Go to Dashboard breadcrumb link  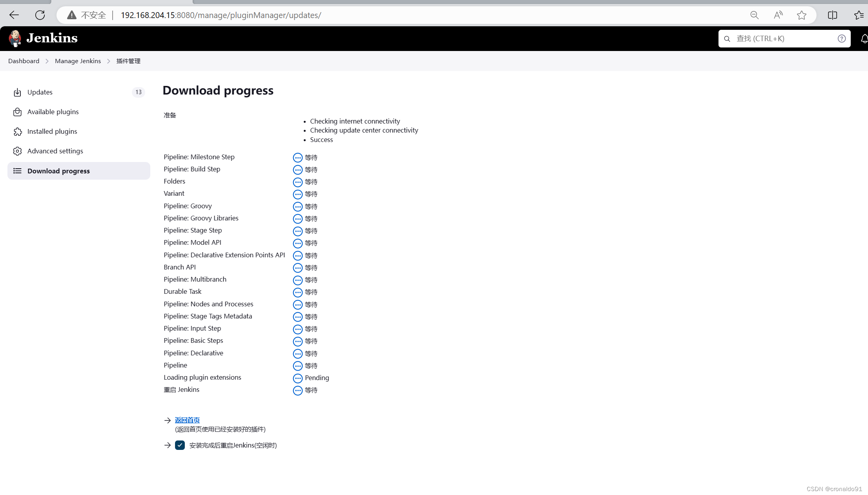24,61
